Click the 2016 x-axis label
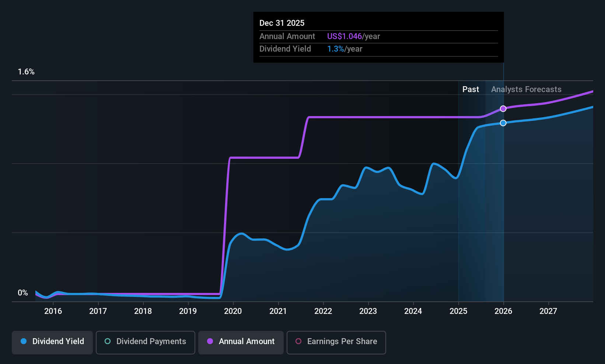605x364 pixels. 53,311
